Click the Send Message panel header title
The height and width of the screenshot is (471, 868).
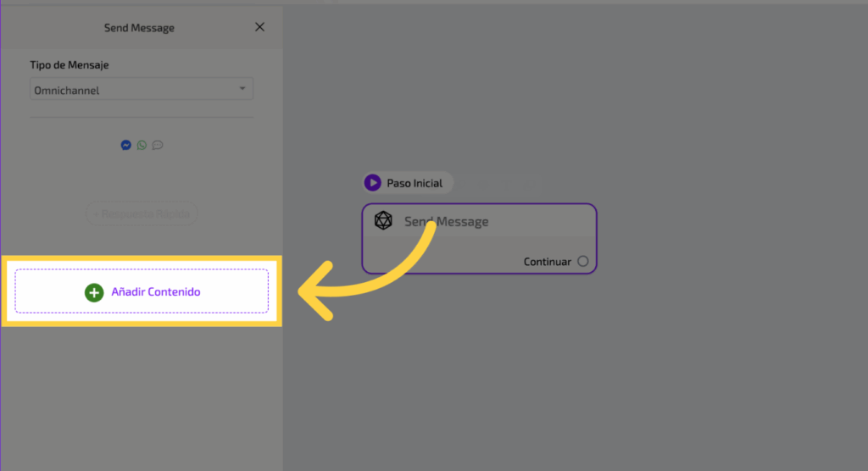point(139,28)
